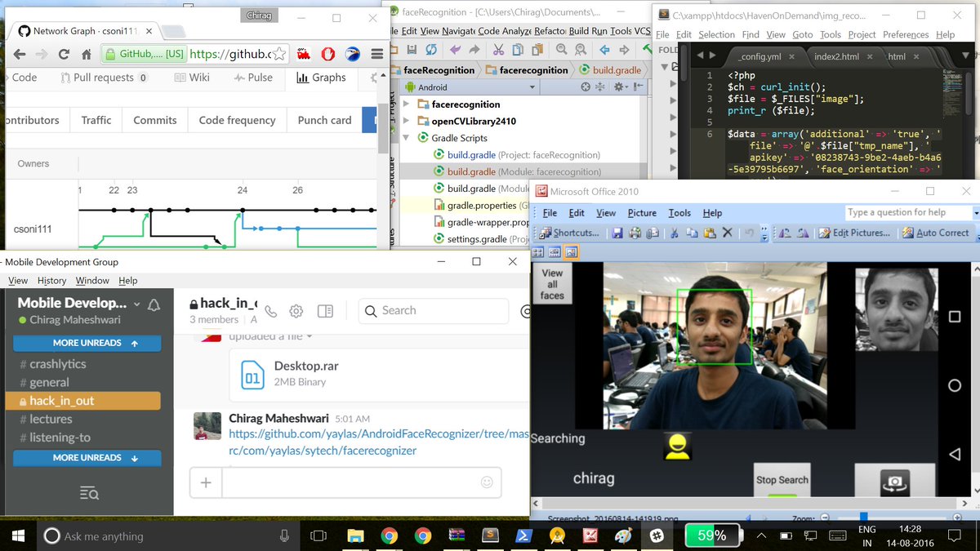980x551 pixels.
Task: Click the red Opera-style extension icon in Chrome
Action: (327, 55)
